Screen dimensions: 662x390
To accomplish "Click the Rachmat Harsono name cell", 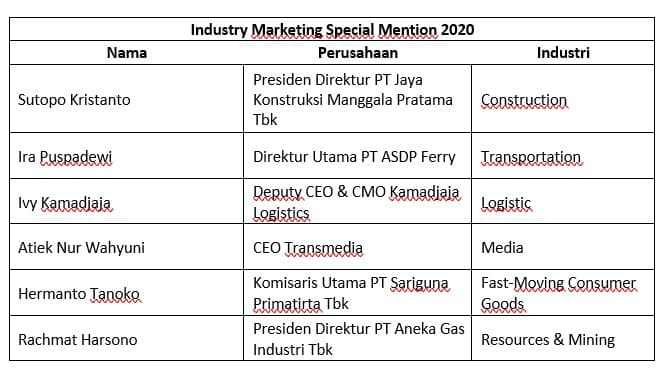I will pos(127,339).
